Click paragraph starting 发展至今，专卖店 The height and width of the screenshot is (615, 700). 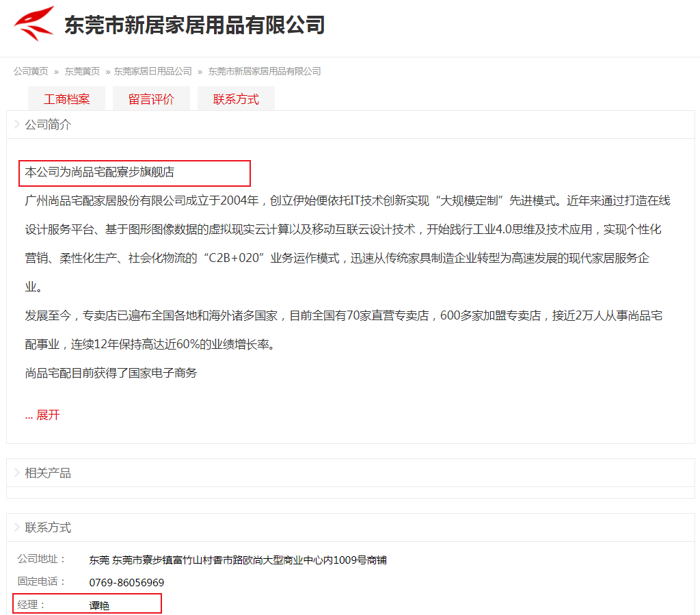pos(343,330)
